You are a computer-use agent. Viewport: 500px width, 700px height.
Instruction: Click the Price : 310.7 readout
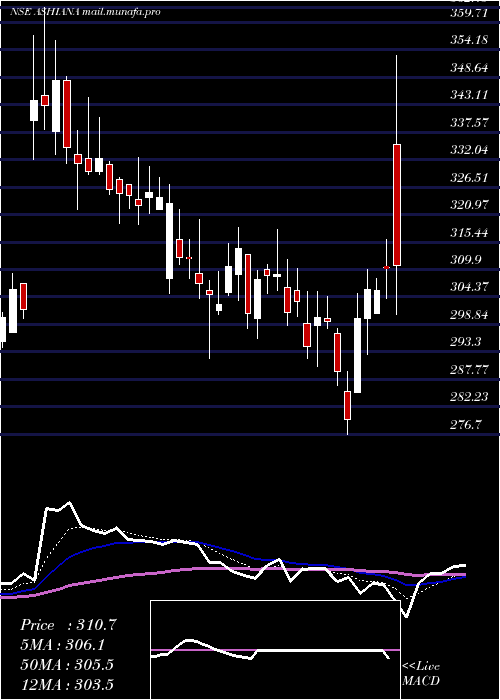68,625
